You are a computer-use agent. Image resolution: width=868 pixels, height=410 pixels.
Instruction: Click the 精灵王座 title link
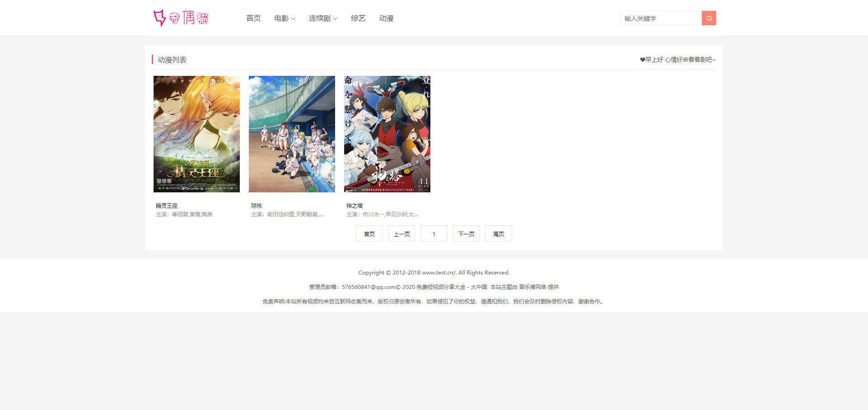(x=167, y=205)
